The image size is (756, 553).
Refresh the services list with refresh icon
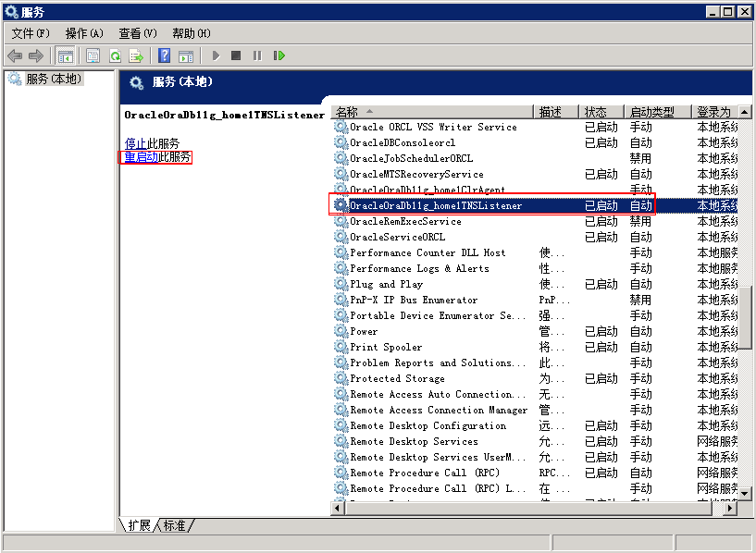[114, 55]
